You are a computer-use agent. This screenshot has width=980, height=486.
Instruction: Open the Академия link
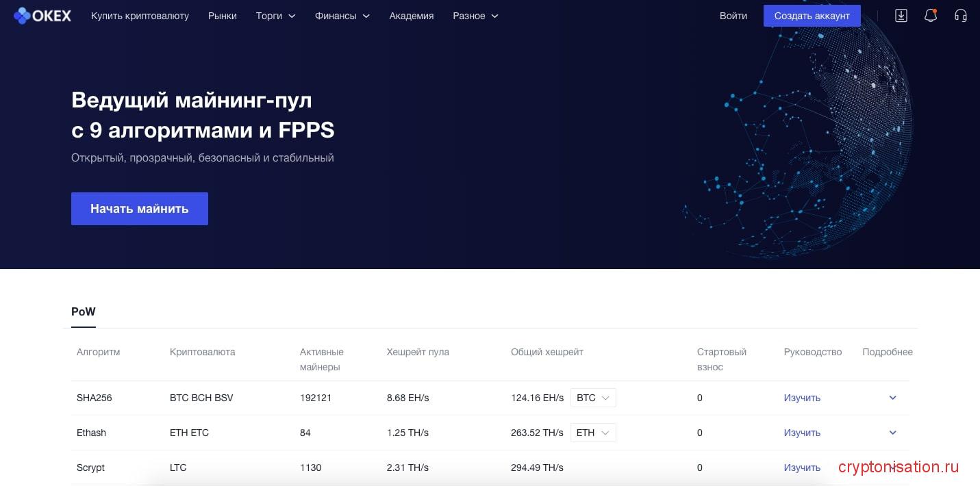pyautogui.click(x=411, y=16)
